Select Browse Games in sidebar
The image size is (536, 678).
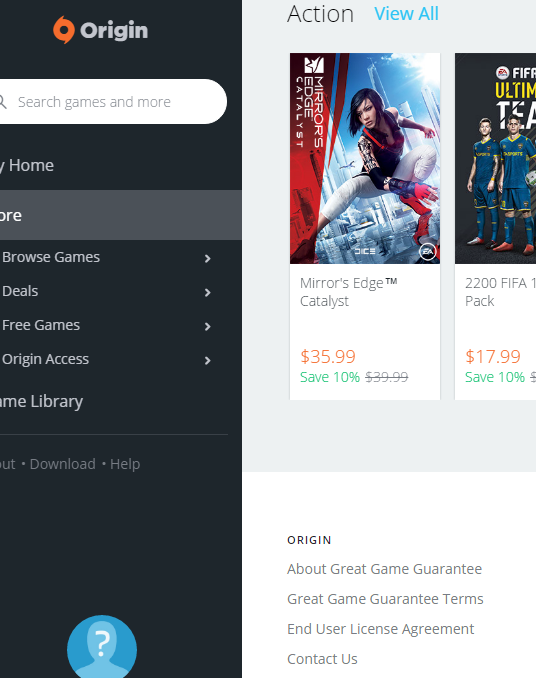(51, 257)
